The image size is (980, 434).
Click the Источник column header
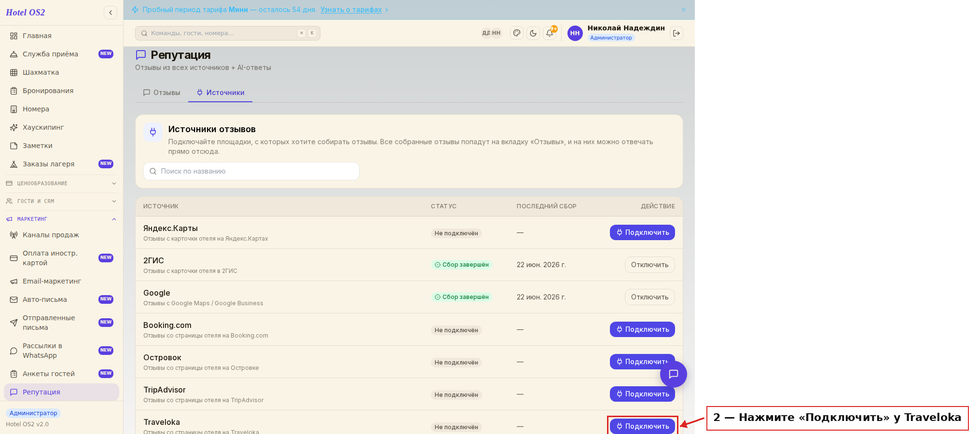(161, 206)
